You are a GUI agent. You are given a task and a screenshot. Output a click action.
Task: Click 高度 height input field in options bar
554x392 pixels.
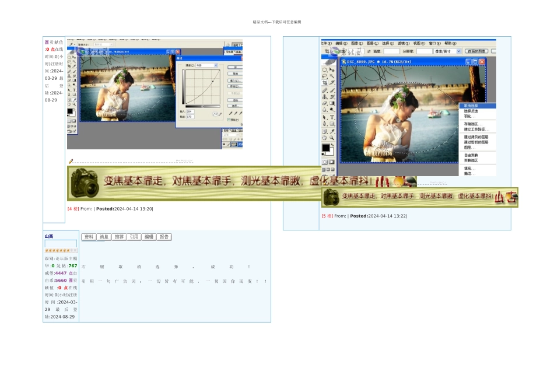pos(391,51)
